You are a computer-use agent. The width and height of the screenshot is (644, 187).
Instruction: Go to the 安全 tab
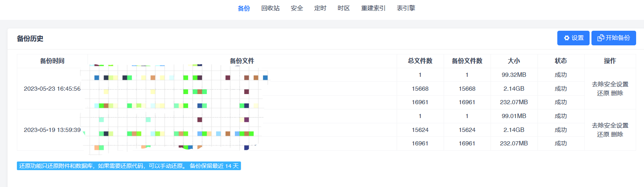click(x=297, y=8)
